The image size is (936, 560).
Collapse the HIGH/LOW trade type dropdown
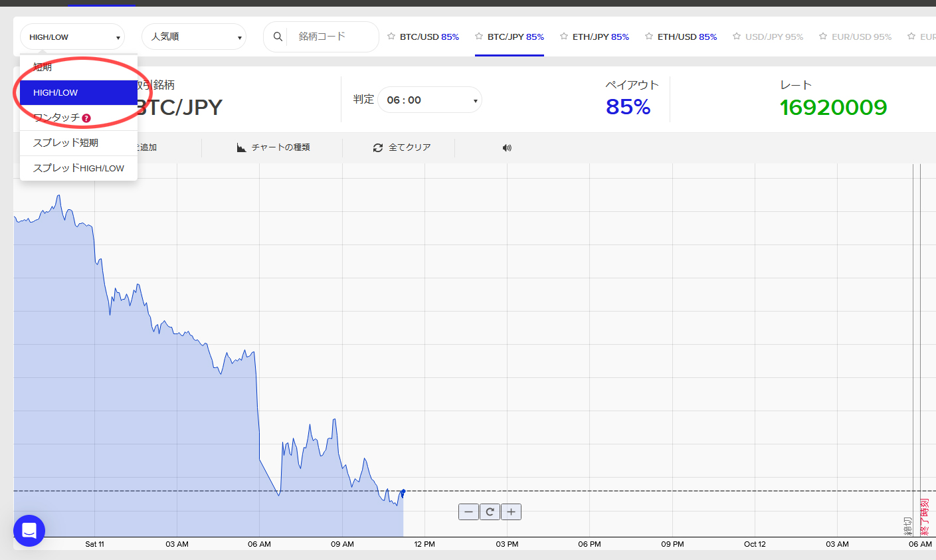pyautogui.click(x=72, y=37)
